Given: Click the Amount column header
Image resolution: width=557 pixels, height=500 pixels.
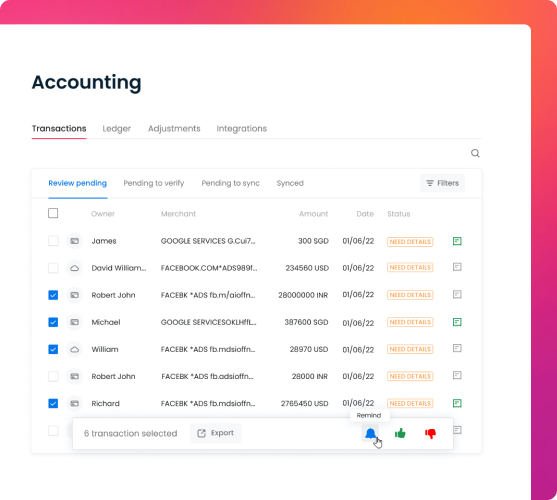Looking at the screenshot, I should click(x=313, y=214).
